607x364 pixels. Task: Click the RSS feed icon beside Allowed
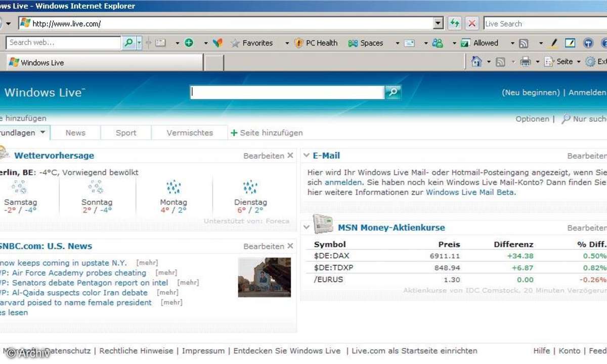tap(524, 43)
